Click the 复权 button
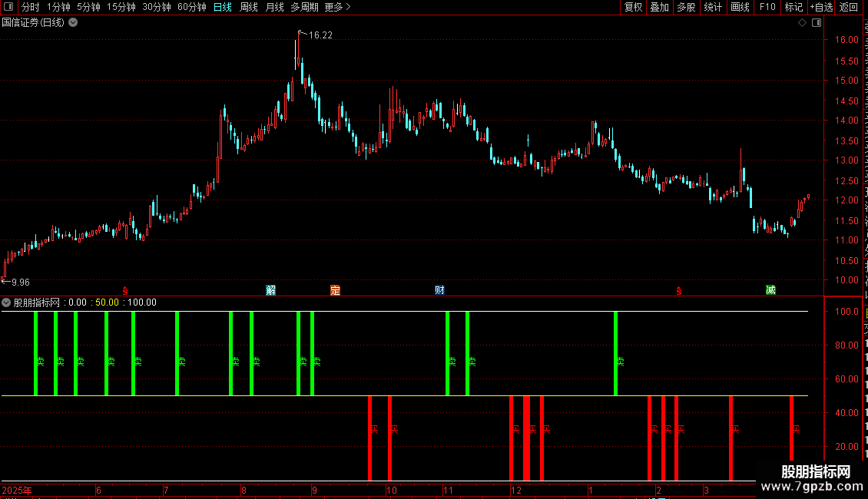This screenshot has width=868, height=499. pos(633,7)
